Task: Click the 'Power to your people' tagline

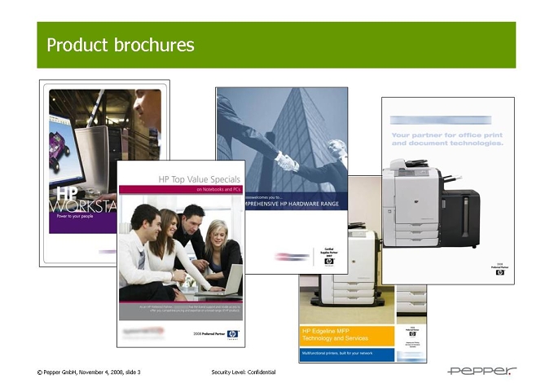Action: pos(75,216)
